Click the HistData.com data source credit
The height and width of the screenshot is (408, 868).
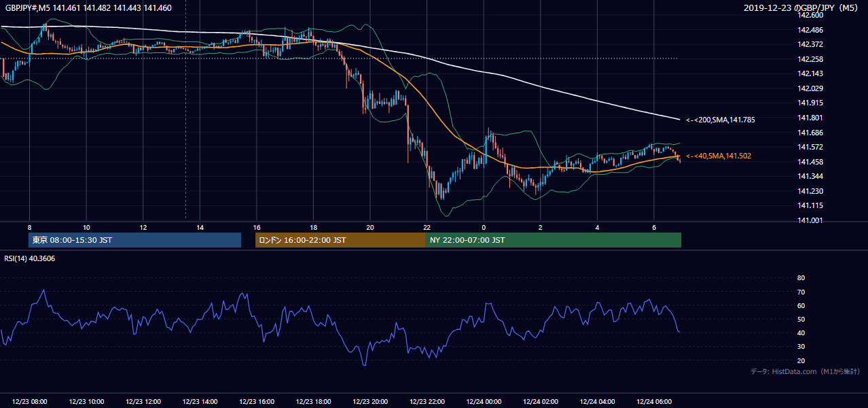click(x=806, y=371)
